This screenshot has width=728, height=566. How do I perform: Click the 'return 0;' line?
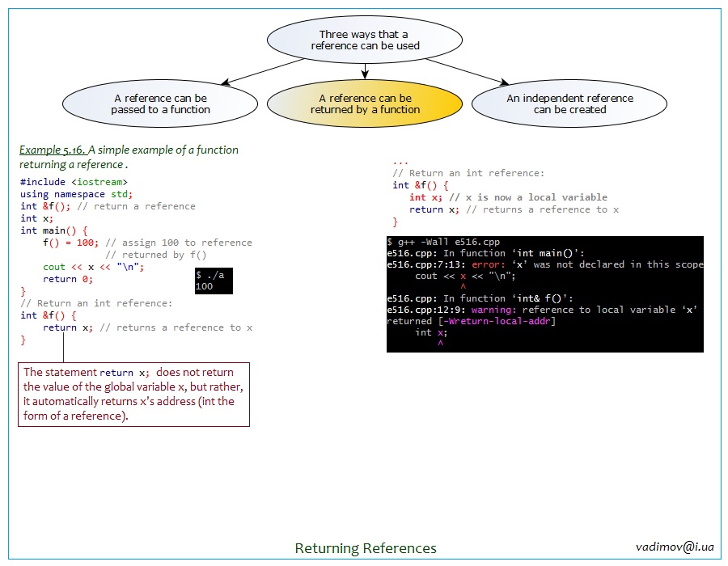coord(68,279)
